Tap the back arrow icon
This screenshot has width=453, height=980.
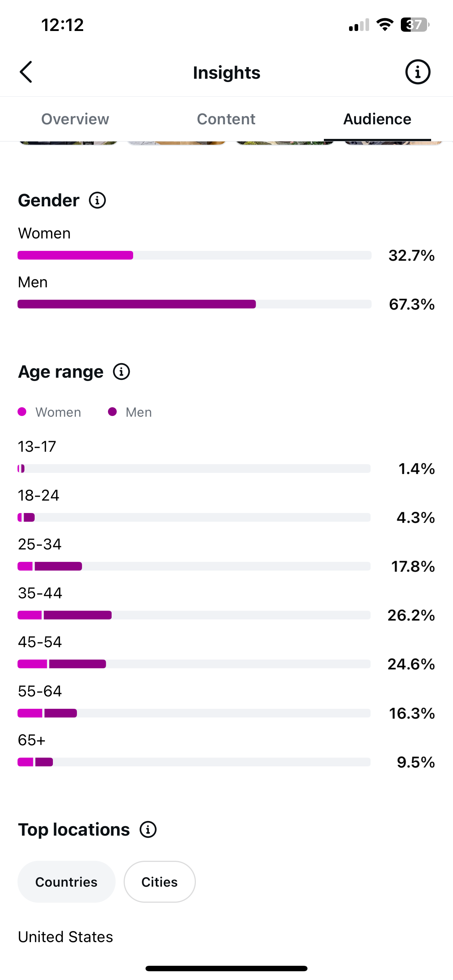26,72
